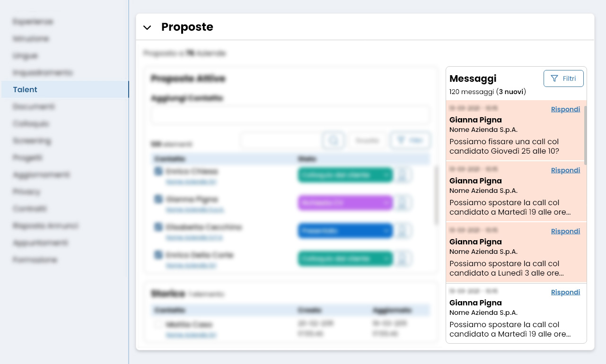Click Rispondi on the Giovedì 25 message
The image size is (606, 364).
point(565,109)
